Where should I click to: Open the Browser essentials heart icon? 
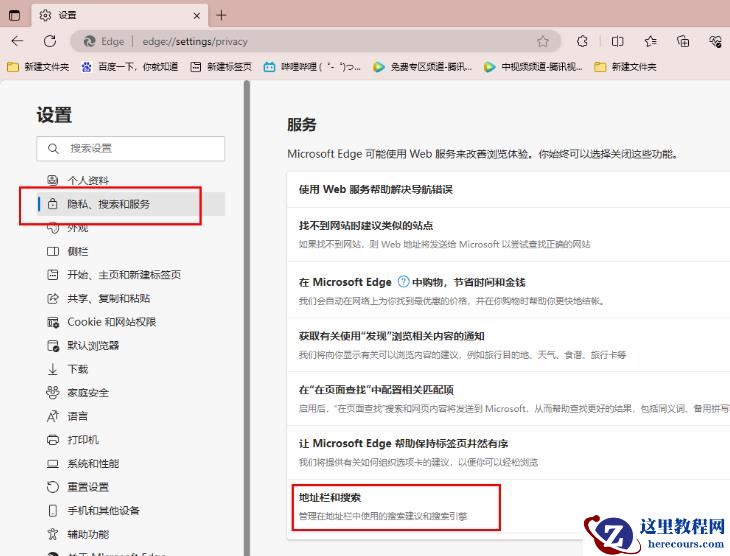[716, 41]
